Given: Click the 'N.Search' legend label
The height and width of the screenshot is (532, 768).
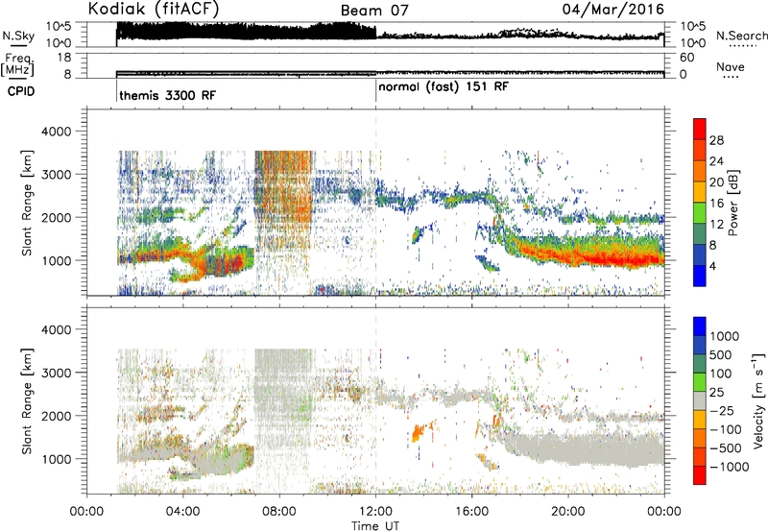Looking at the screenshot, I should point(741,36).
